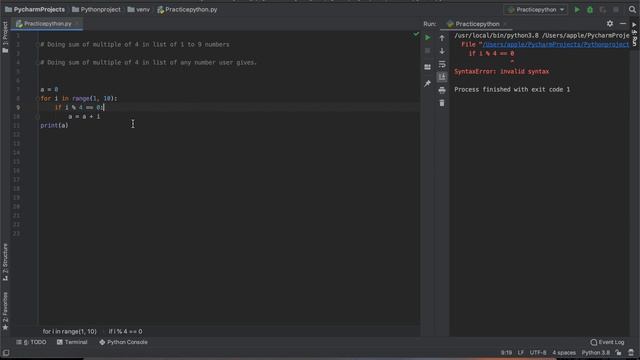Pin the Run tab with pin icon
This screenshot has height=360, width=640.
pyautogui.click(x=427, y=83)
